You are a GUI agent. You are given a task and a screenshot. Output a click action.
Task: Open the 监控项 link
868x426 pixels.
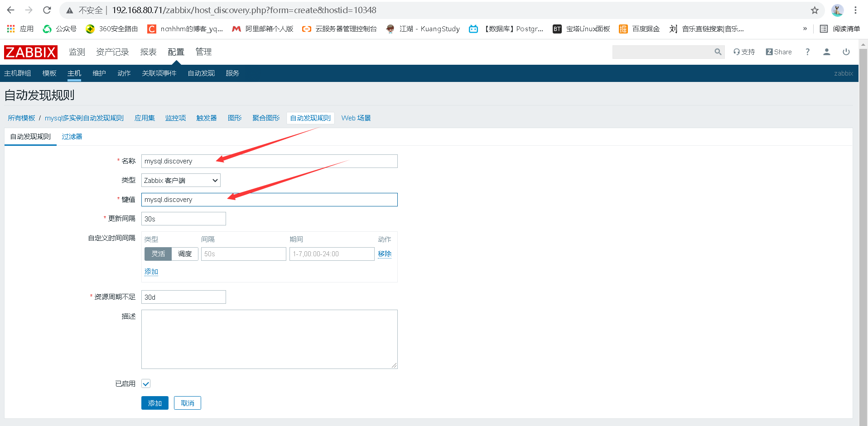point(175,118)
